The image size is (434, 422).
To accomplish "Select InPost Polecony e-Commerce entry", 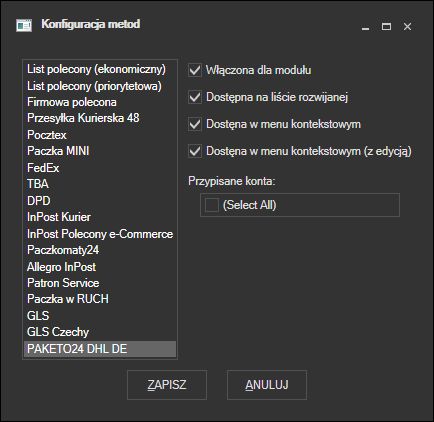I will click(x=100, y=234).
